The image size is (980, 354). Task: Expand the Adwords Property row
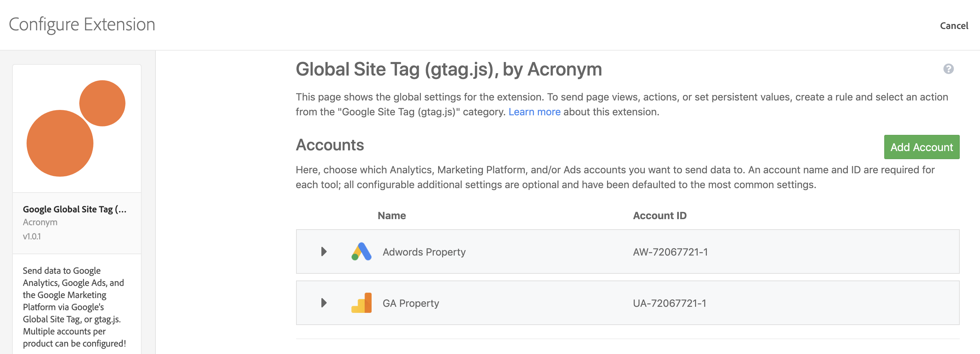tap(324, 251)
